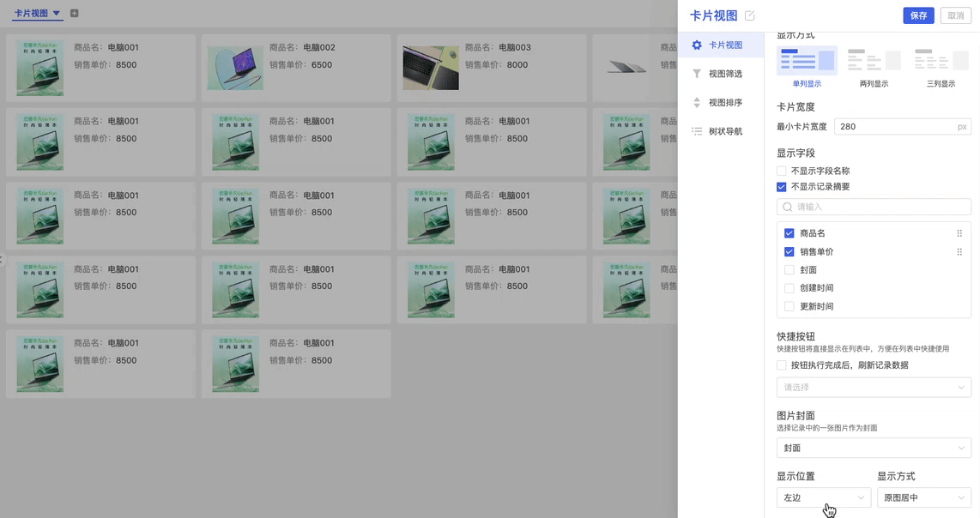Select the 三列显示 layout icon
Viewport: 980px width, 518px height.
coord(941,60)
